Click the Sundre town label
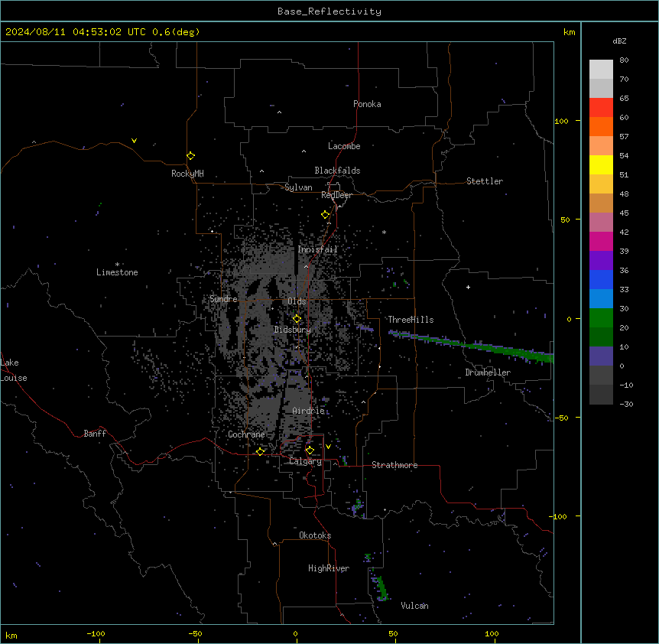 pyautogui.click(x=223, y=299)
